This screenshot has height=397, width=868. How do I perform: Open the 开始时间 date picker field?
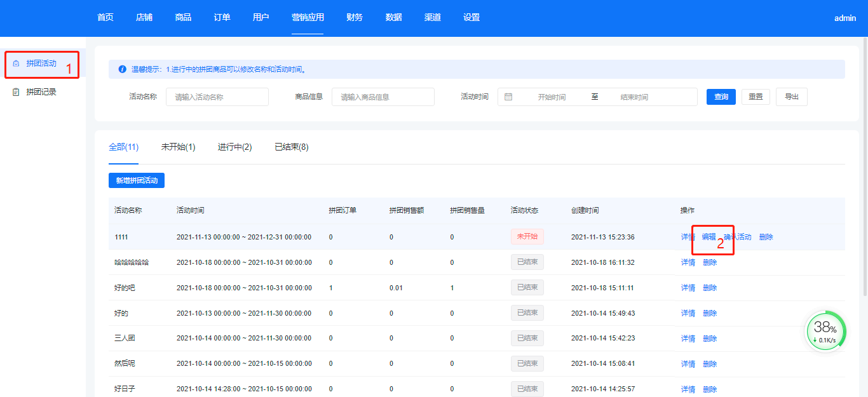(552, 97)
